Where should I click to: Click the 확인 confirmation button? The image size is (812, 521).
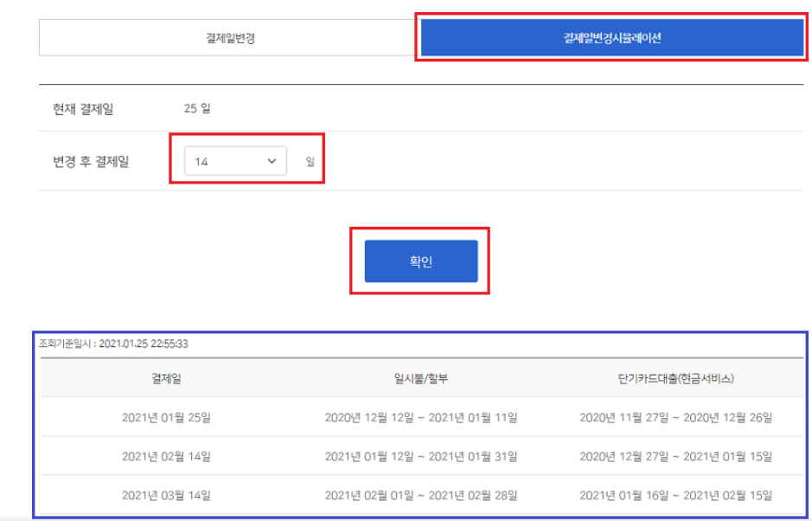click(x=422, y=260)
